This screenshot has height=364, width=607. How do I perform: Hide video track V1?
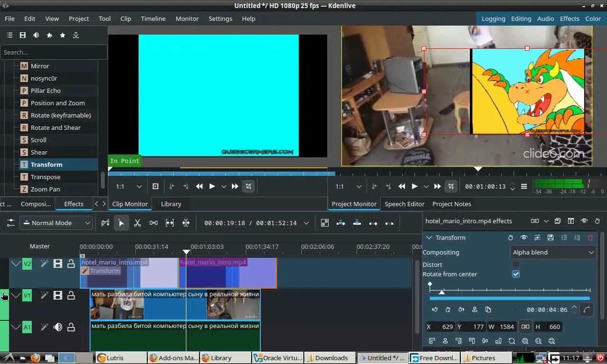click(58, 295)
